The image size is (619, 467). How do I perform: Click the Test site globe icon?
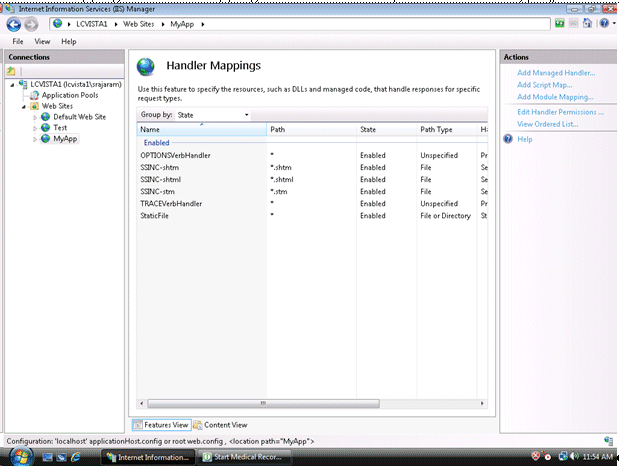click(46, 128)
